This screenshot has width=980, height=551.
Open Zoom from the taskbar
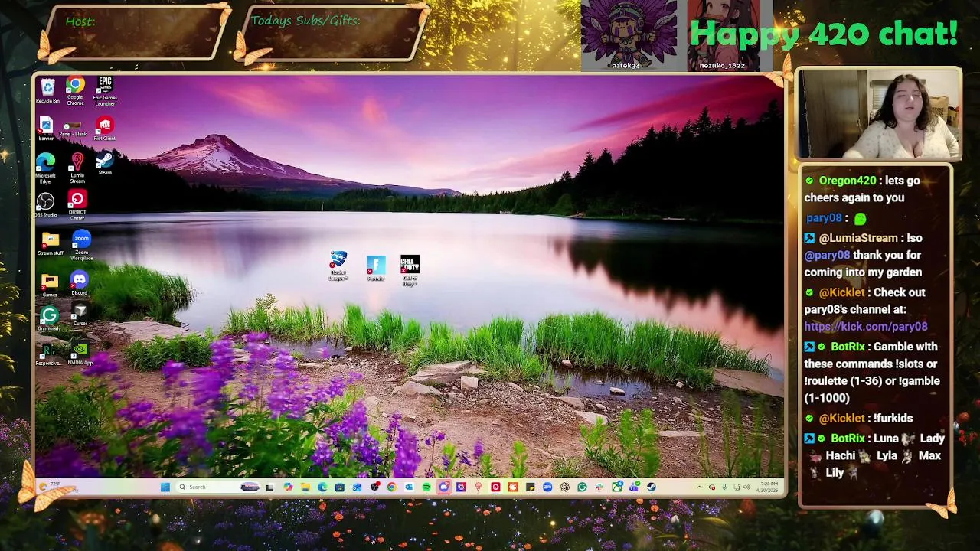tap(547, 487)
